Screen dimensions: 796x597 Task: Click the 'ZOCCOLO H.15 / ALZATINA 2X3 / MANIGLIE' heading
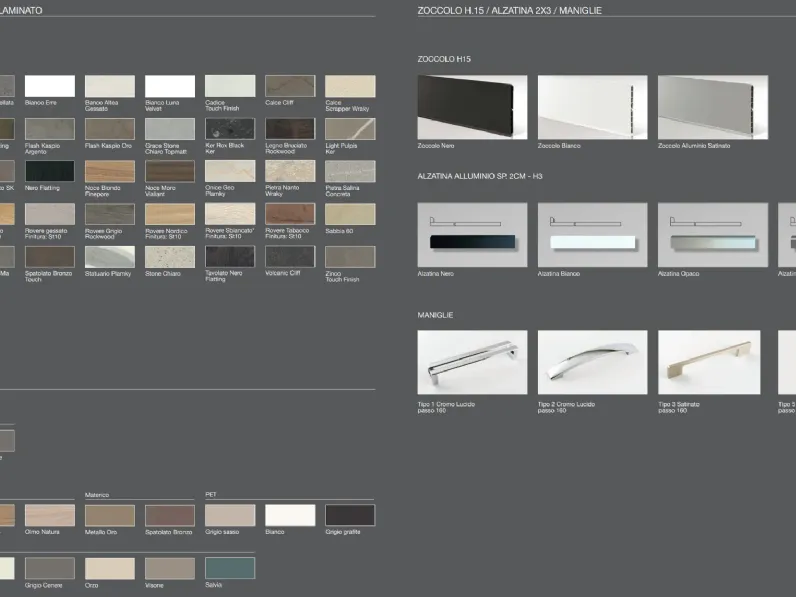point(509,11)
